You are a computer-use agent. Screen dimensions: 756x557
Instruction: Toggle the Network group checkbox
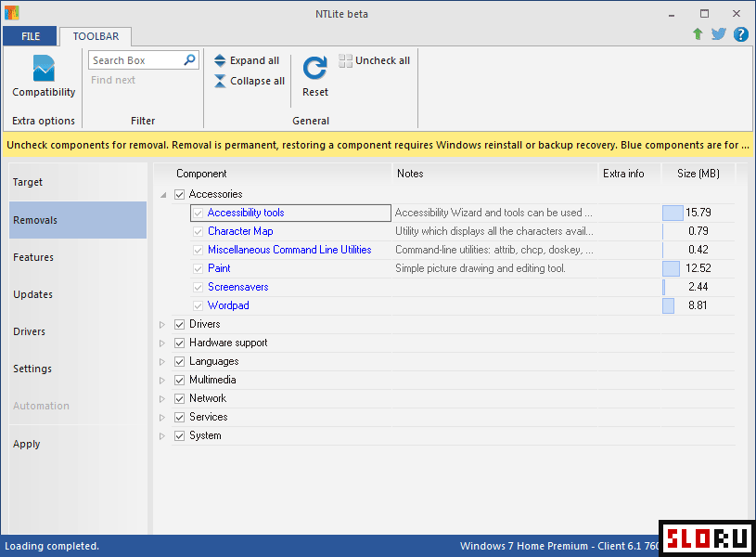click(x=179, y=398)
